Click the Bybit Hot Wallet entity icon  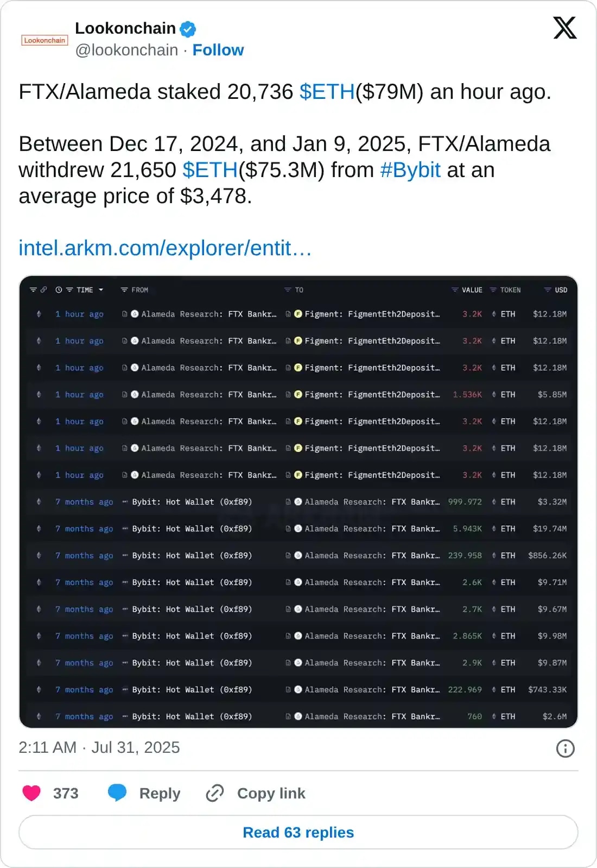tap(124, 502)
